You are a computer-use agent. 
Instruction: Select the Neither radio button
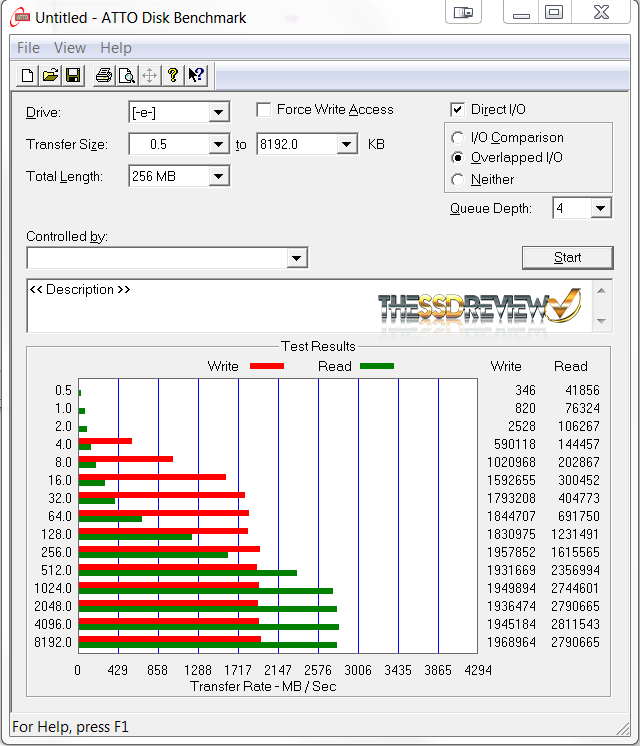[458, 180]
